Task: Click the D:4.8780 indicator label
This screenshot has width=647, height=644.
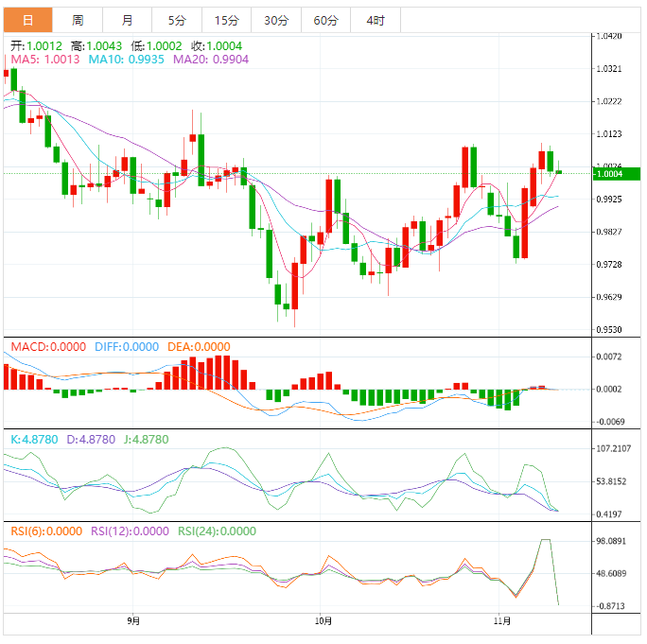Action: coord(91,440)
